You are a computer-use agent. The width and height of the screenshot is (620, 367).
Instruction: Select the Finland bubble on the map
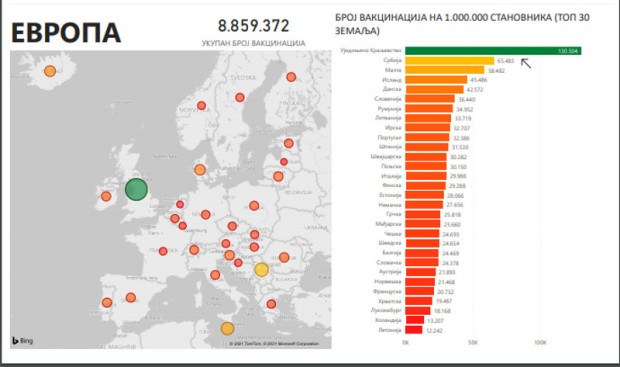(291, 77)
